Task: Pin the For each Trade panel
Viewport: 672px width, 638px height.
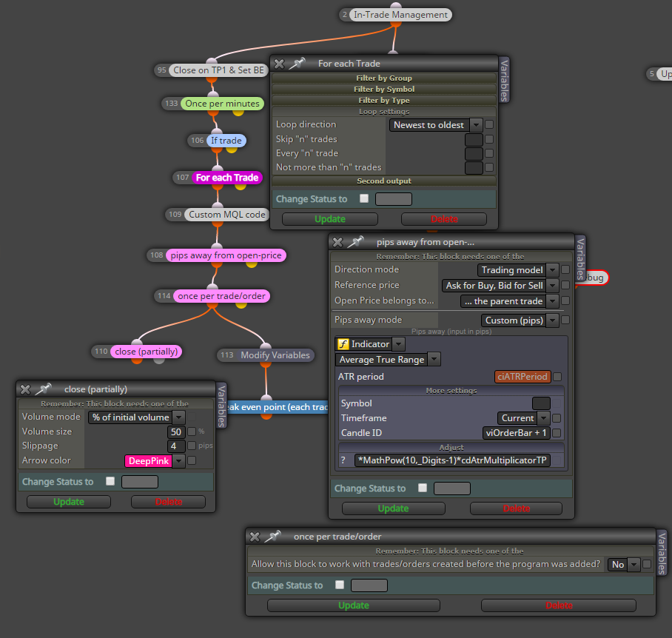Action: [x=297, y=64]
